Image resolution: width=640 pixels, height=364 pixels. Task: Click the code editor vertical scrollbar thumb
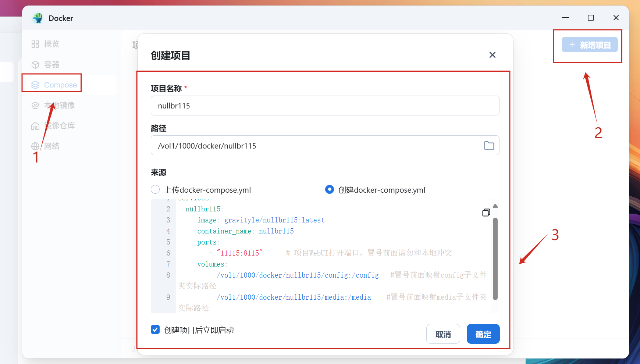495,257
